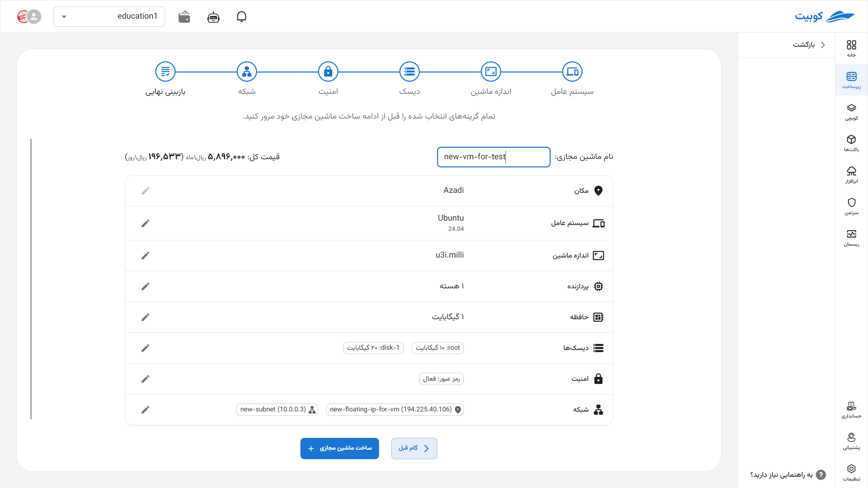Open تنظیمات sidebar section
The image size is (868, 488).
tap(851, 473)
